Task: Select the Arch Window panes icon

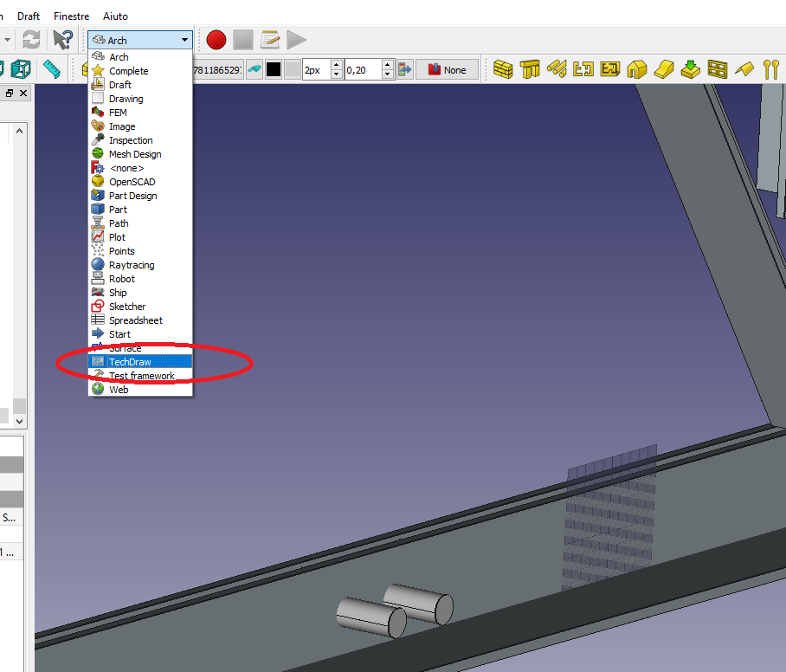Action: coord(718,69)
